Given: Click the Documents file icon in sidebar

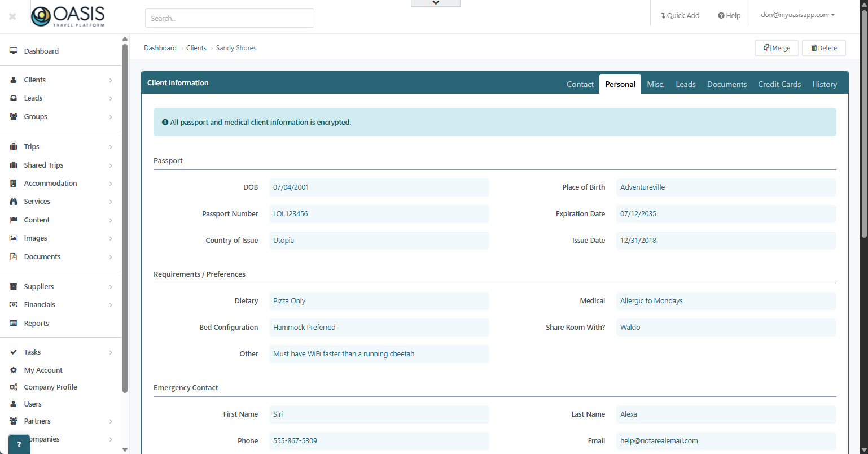Looking at the screenshot, I should pyautogui.click(x=14, y=257).
